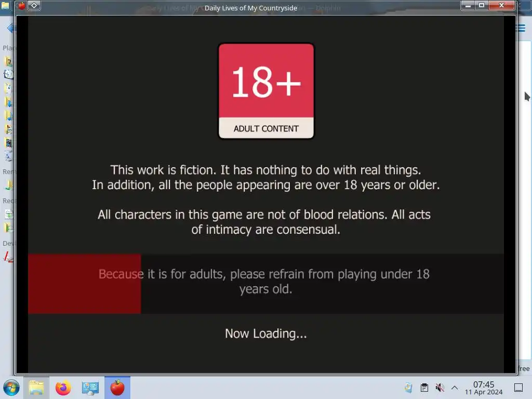Minimize the Daily Lives of My Countryside window
532x399 pixels.
(x=468, y=5)
